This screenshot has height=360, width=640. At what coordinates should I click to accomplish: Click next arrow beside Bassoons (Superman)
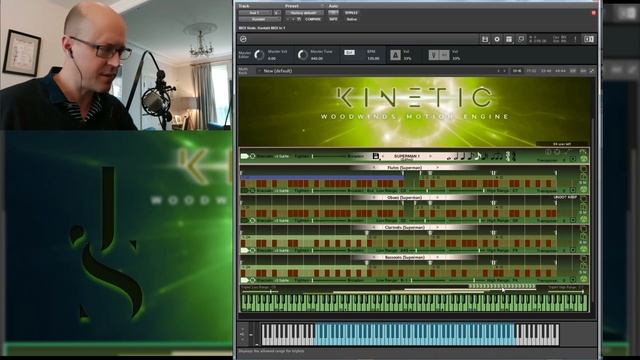[438, 257]
